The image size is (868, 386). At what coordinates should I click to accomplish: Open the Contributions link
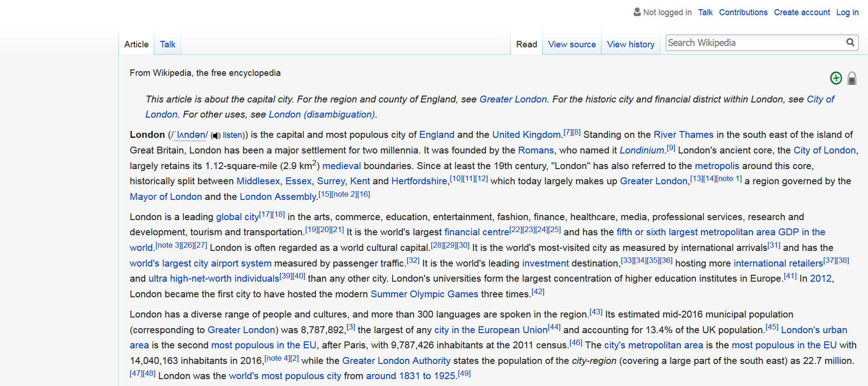coord(743,12)
